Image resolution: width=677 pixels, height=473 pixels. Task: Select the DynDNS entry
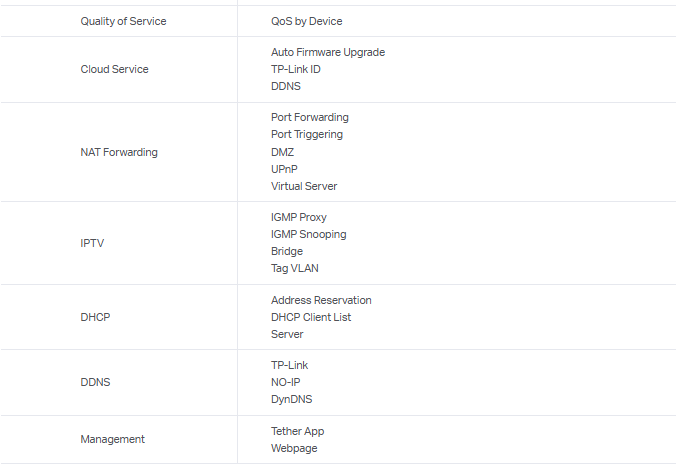(291, 399)
